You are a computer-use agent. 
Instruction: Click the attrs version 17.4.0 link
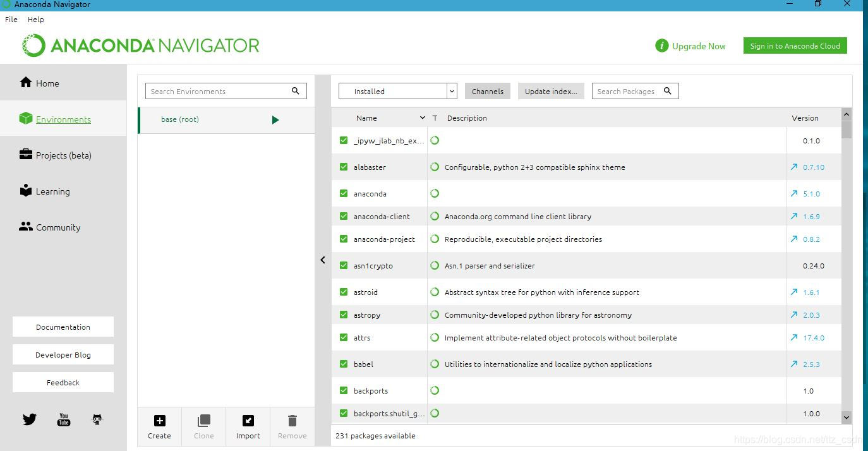click(x=814, y=338)
